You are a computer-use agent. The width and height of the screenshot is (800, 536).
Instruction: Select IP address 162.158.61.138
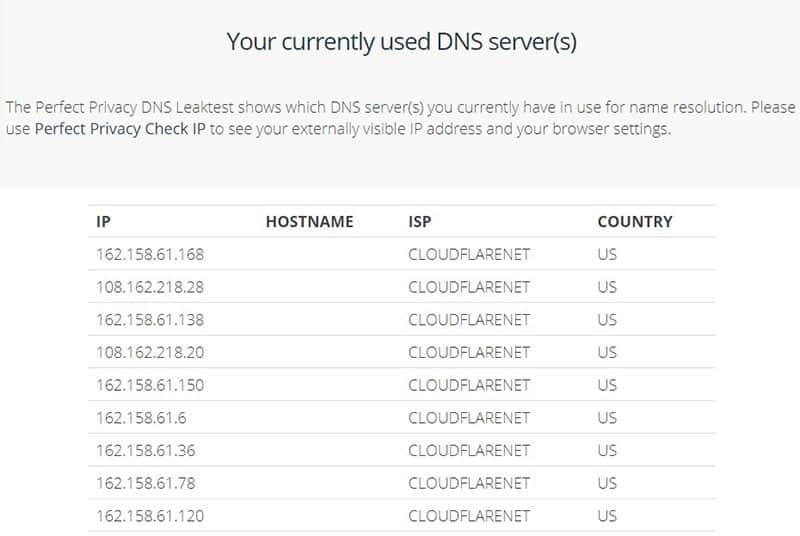(x=149, y=320)
